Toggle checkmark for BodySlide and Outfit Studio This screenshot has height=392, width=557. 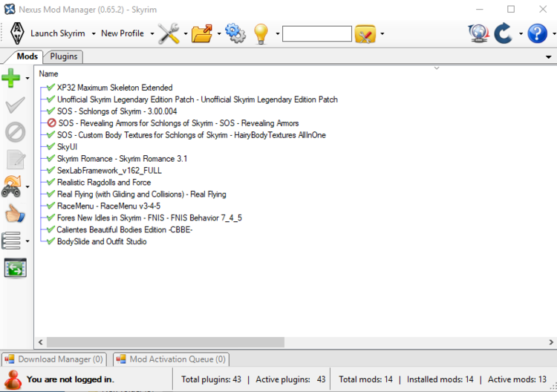(x=51, y=241)
